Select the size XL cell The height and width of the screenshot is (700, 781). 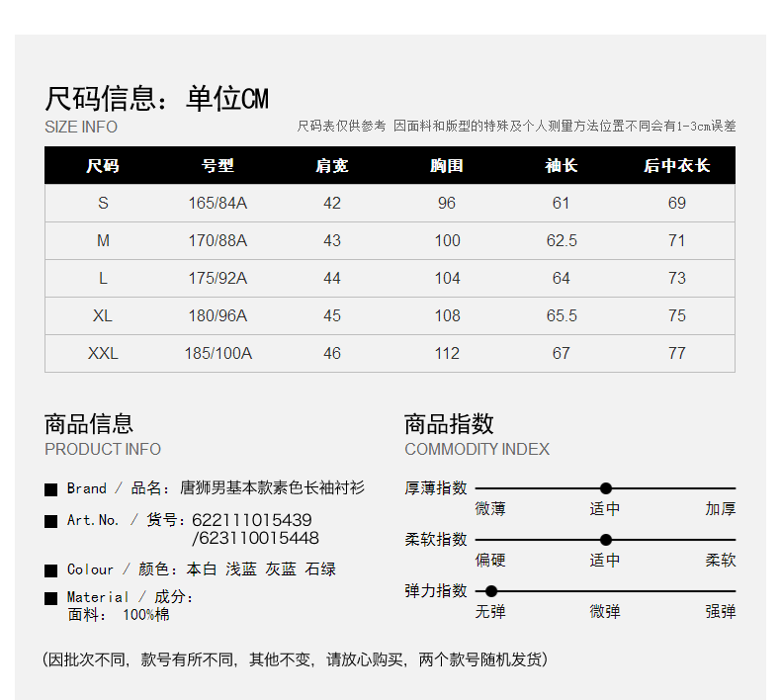(103, 315)
